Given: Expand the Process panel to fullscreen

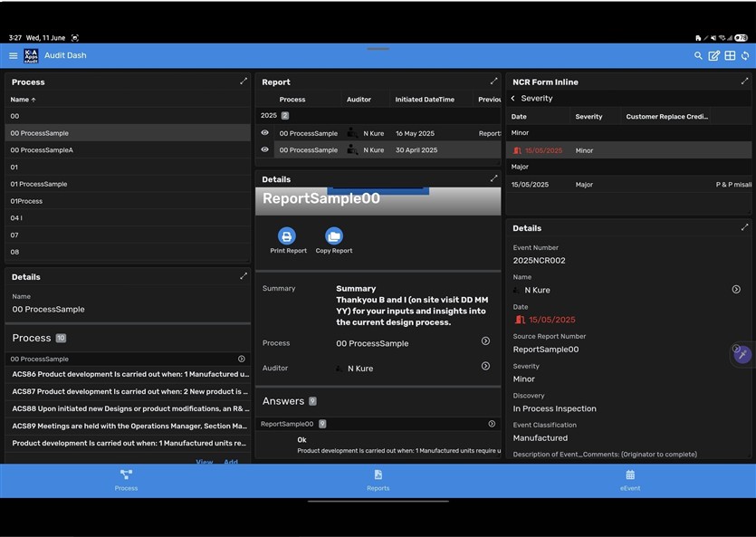Looking at the screenshot, I should click(244, 82).
